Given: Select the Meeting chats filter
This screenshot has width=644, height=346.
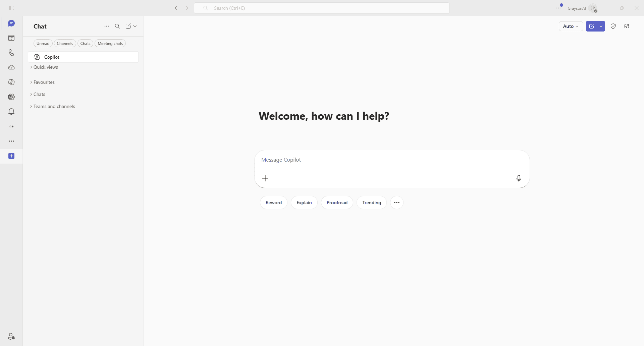Looking at the screenshot, I should tap(110, 44).
